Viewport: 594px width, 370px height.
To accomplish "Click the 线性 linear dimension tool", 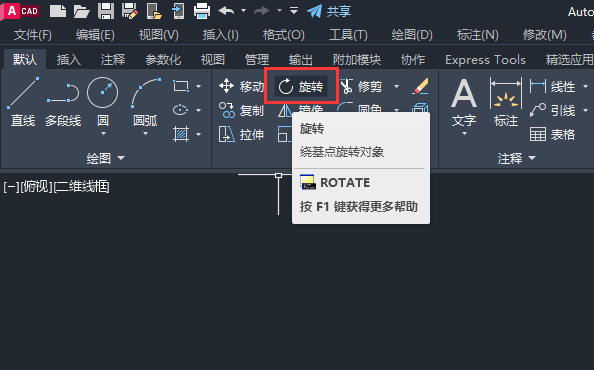I will click(x=552, y=87).
